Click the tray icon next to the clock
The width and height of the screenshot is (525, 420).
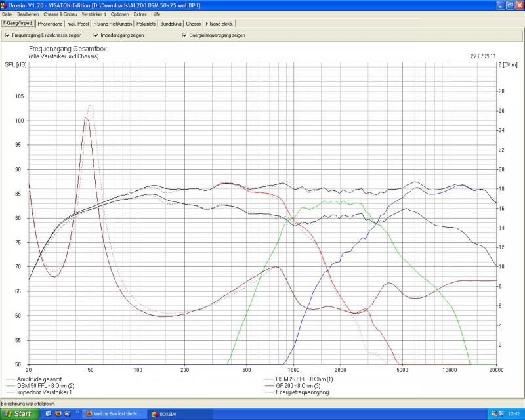pos(502,413)
